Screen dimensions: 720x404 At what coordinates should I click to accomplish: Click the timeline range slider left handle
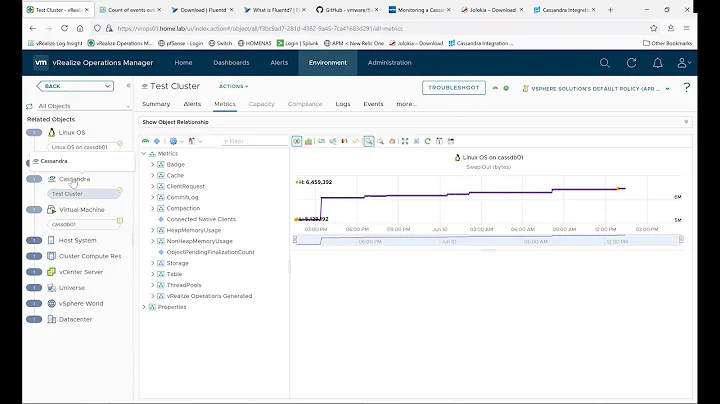295,239
